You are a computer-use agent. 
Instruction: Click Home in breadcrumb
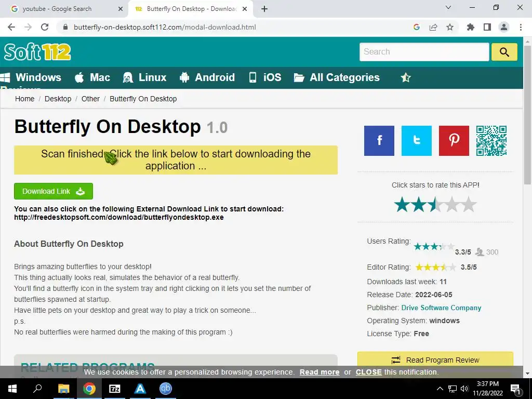(25, 99)
